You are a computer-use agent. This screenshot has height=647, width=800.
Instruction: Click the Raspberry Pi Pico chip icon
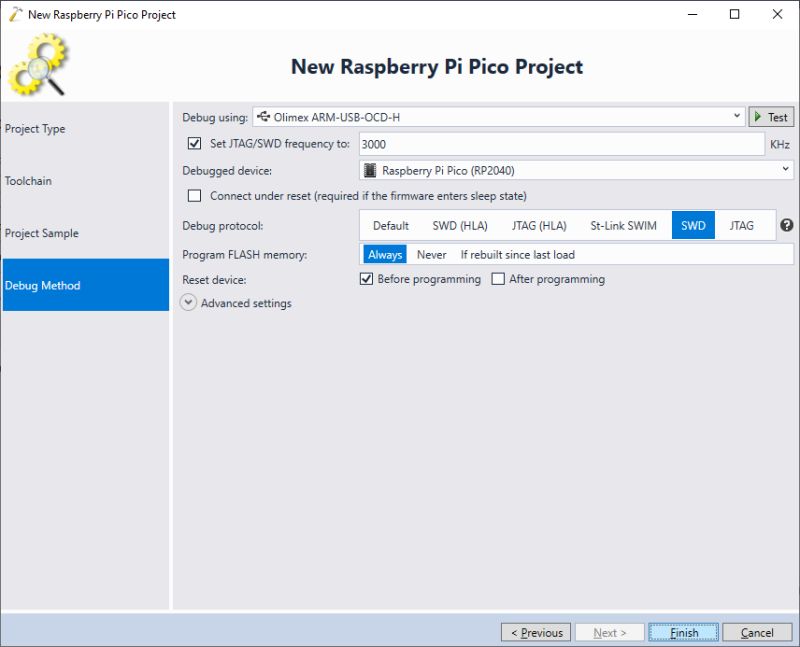[371, 170]
